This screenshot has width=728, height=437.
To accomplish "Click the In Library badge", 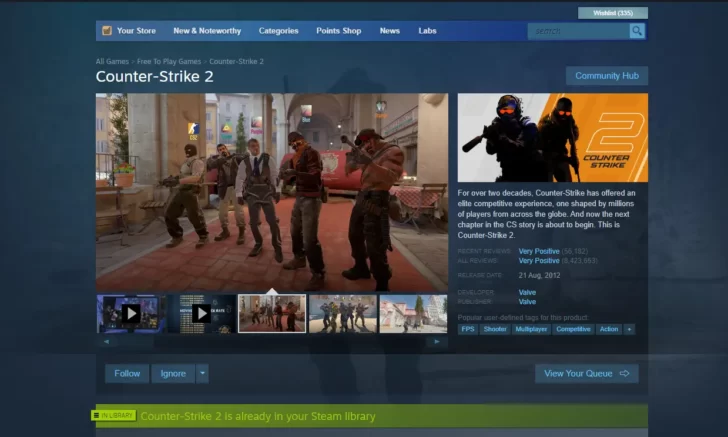I will (114, 415).
